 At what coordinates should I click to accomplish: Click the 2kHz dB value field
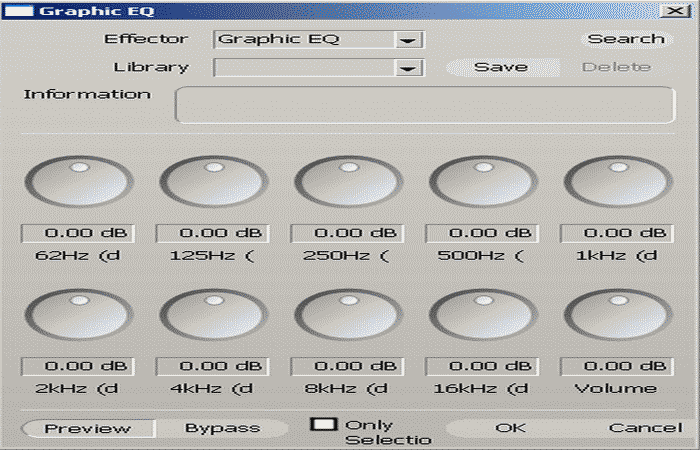[78, 367]
